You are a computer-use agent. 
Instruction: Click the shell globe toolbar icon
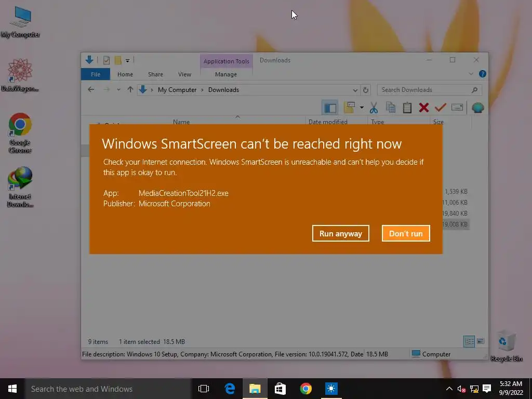(478, 108)
